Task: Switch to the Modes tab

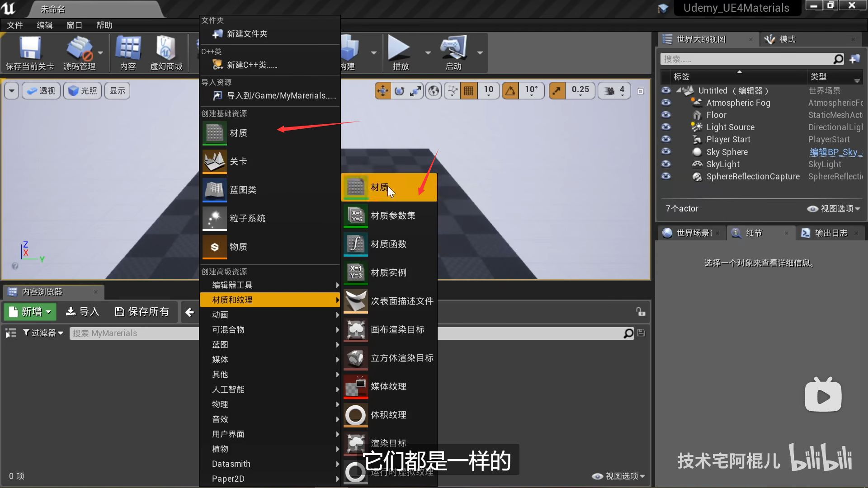Action: [x=809, y=39]
